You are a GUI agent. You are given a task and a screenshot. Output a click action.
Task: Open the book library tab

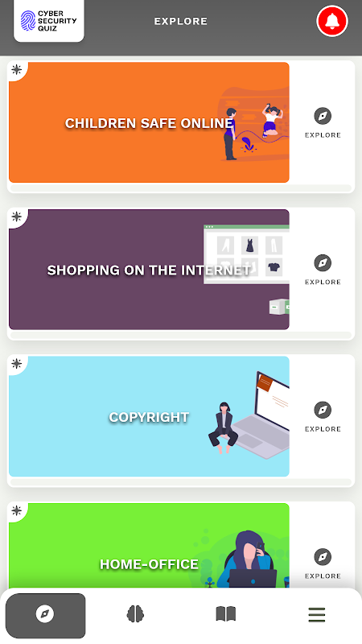(226, 614)
